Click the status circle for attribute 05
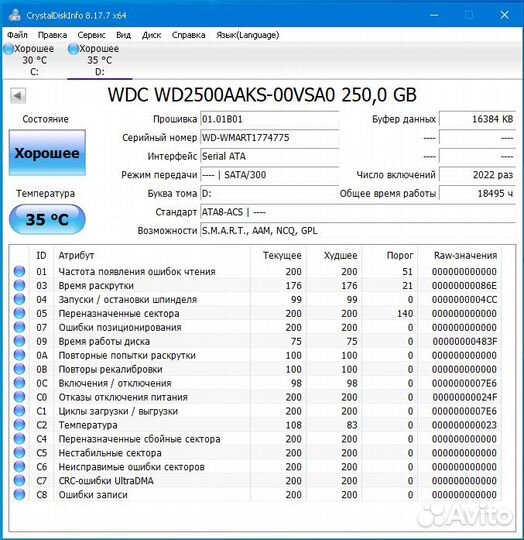The image size is (524, 540). pos(20,313)
